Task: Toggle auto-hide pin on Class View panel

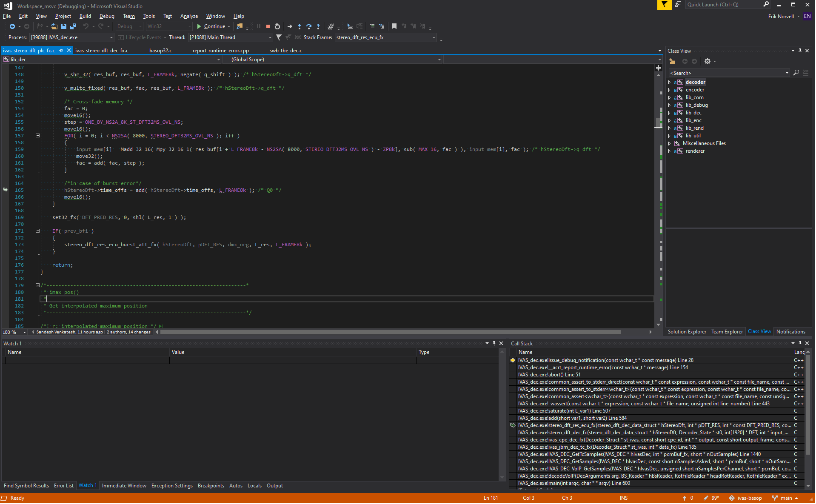Action: point(800,51)
